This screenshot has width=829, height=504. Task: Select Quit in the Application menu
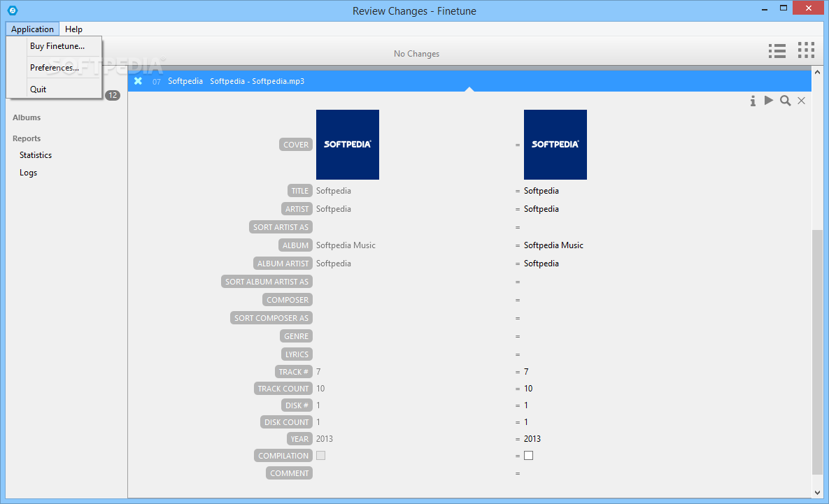[x=38, y=89]
